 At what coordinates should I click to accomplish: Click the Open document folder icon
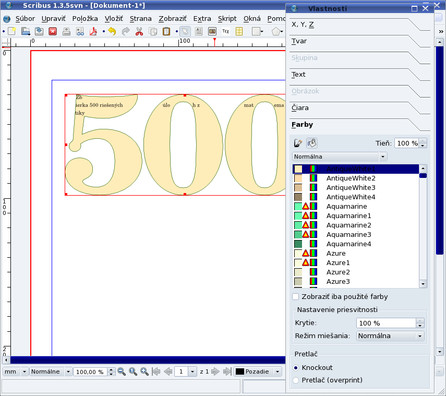click(26, 32)
